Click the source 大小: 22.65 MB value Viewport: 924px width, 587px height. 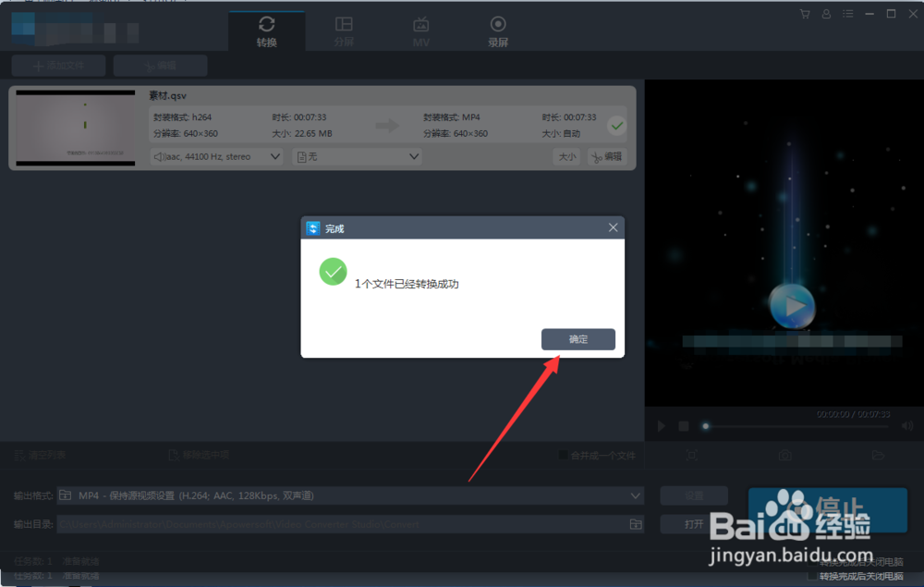[302, 134]
